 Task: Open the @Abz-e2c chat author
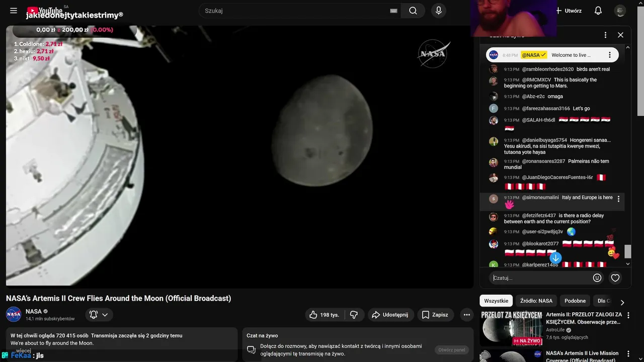(x=533, y=97)
